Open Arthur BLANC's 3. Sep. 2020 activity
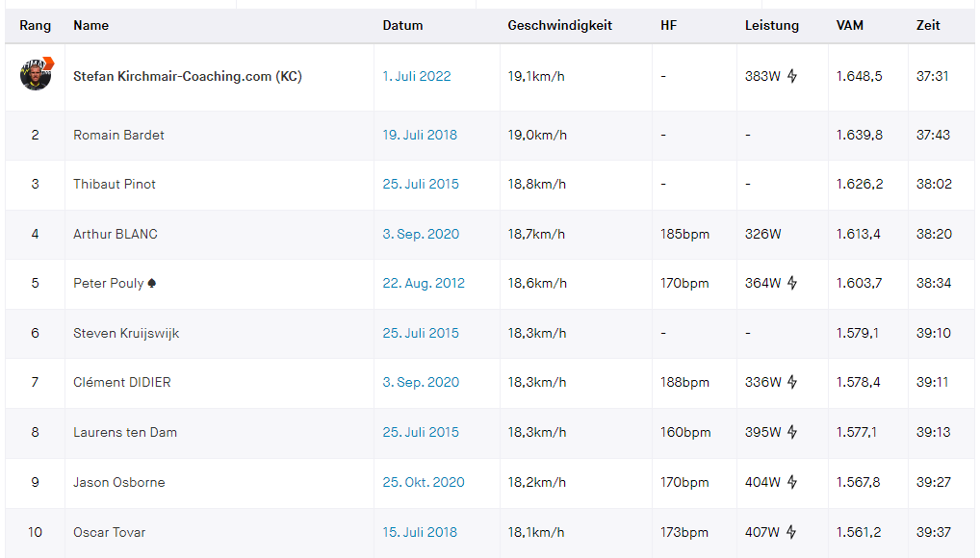The height and width of the screenshot is (558, 980). tap(421, 234)
